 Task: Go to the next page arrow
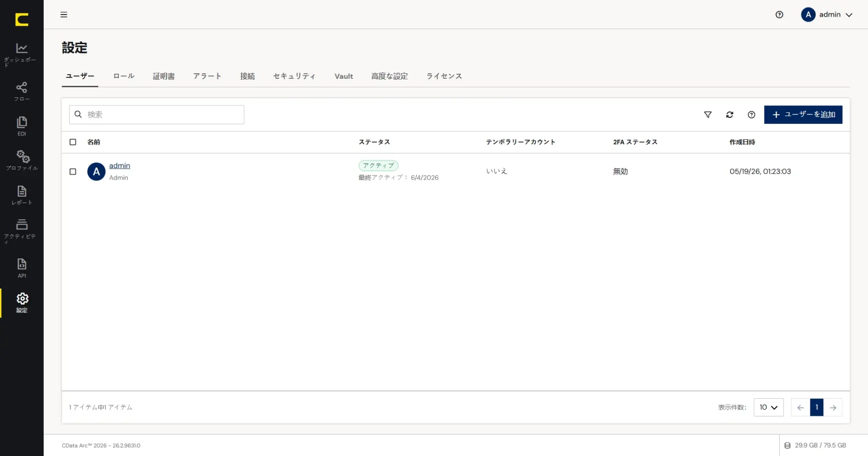(833, 407)
